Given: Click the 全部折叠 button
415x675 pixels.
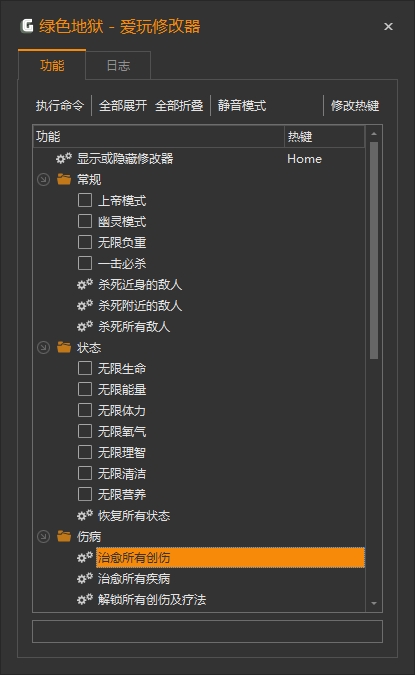Looking at the screenshot, I should pos(179,105).
